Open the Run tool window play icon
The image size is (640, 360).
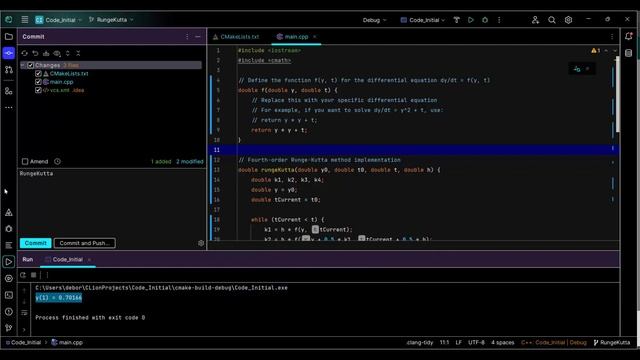(x=9, y=262)
